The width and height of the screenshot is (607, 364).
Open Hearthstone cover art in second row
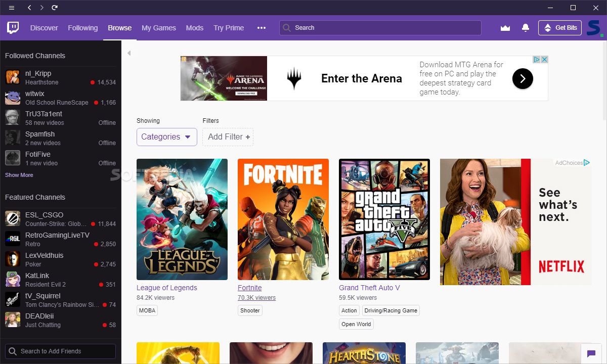pyautogui.click(x=364, y=353)
